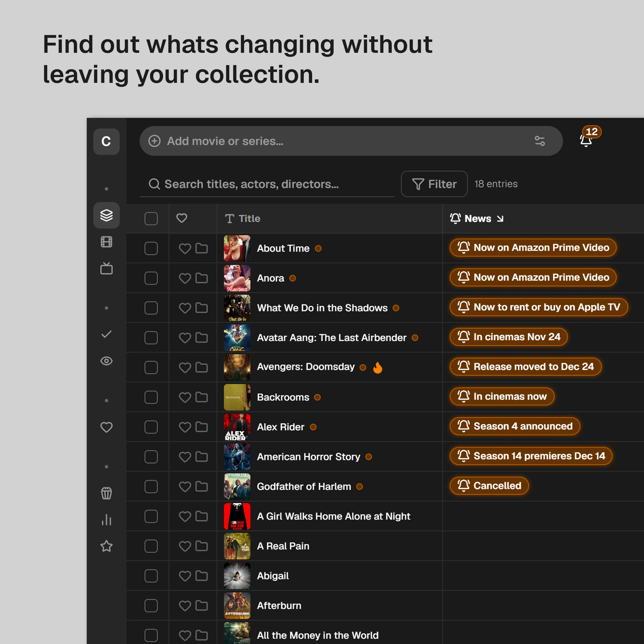
Task: Click Now to rent or buy on Apple TV
Action: (x=538, y=307)
